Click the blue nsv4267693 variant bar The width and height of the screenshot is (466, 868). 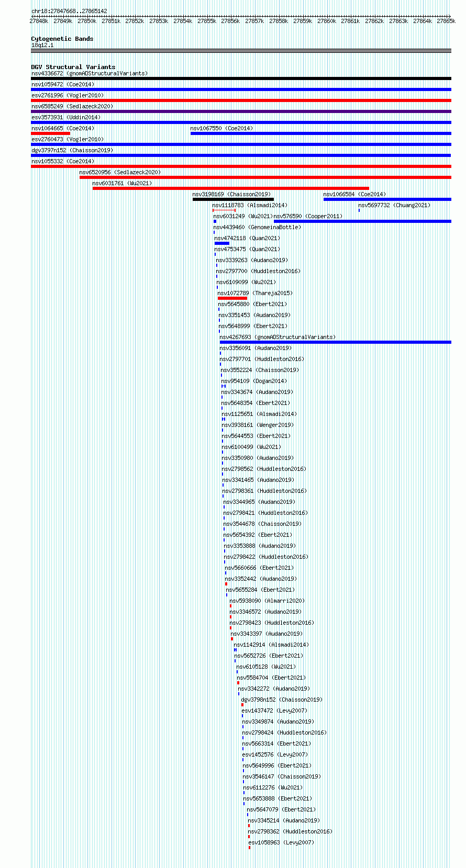point(336,342)
